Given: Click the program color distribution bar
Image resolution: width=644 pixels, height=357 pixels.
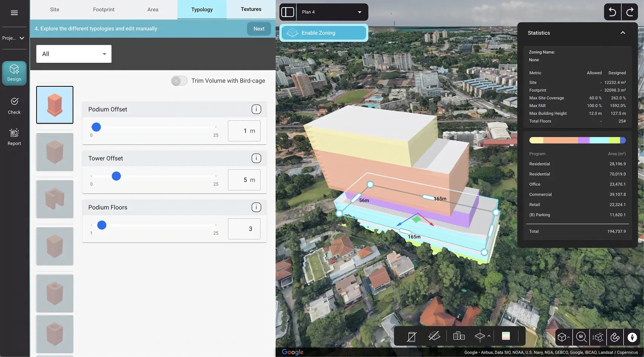Looking at the screenshot, I should click(577, 140).
